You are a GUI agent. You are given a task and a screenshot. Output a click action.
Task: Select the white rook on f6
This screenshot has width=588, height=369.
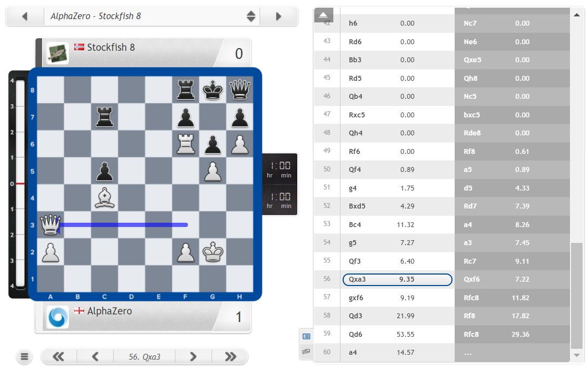click(186, 144)
